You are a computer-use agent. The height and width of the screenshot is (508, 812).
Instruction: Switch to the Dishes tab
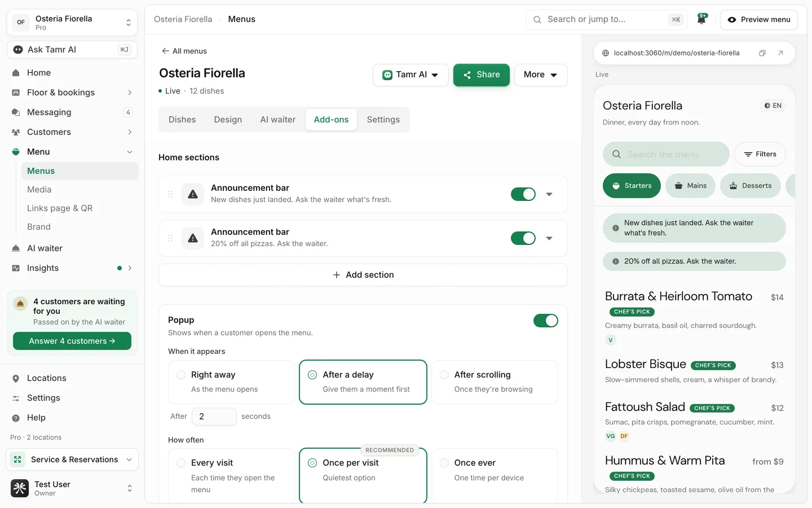coord(182,120)
